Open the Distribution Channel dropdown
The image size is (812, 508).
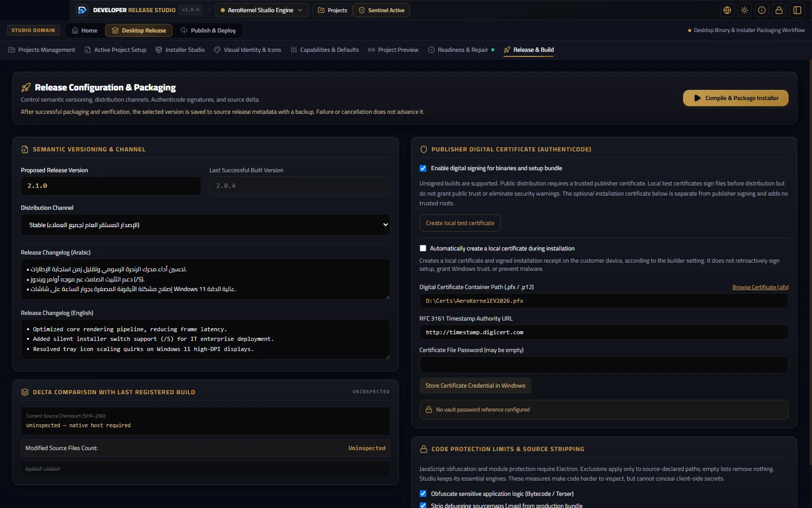tap(205, 225)
